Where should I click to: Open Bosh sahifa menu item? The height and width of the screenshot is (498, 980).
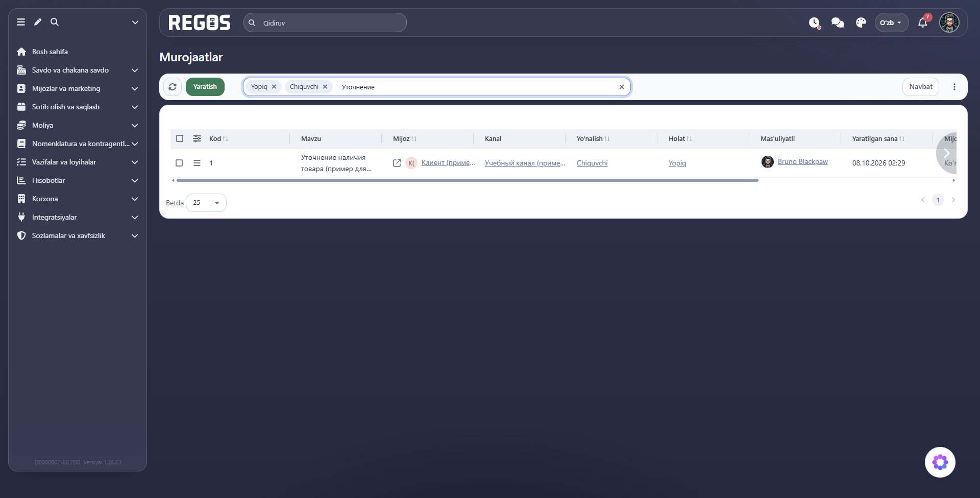tap(78, 52)
